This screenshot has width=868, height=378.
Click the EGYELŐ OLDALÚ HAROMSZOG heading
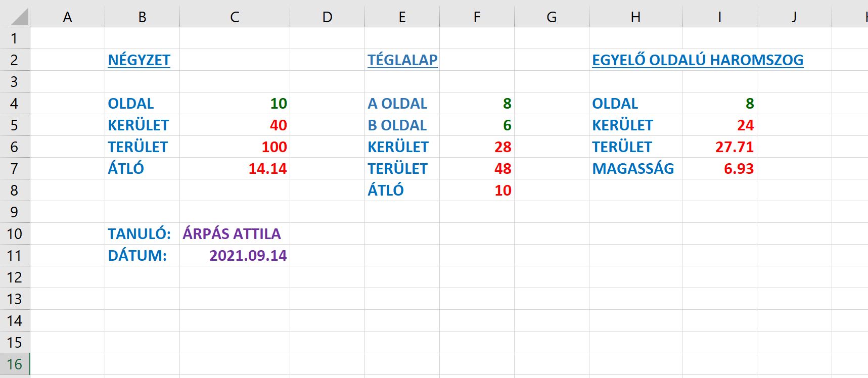click(697, 60)
